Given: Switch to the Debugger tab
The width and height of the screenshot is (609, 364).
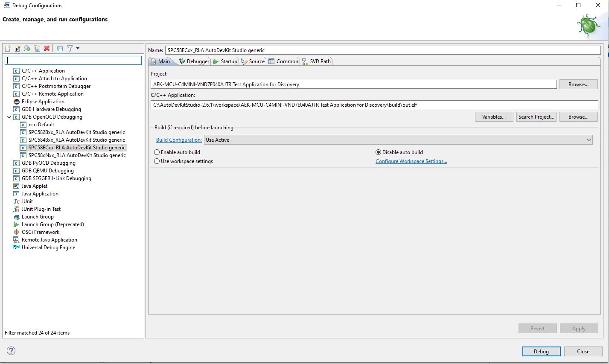Looking at the screenshot, I should point(194,61).
